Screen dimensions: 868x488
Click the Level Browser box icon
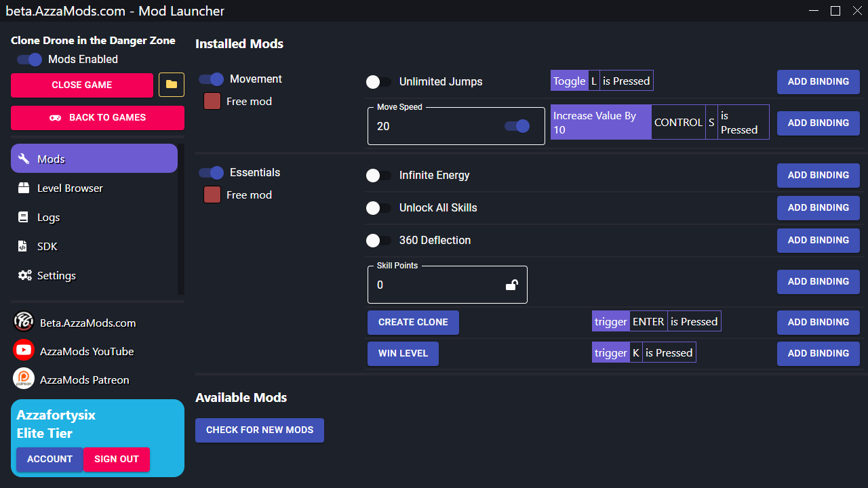pyautogui.click(x=24, y=188)
